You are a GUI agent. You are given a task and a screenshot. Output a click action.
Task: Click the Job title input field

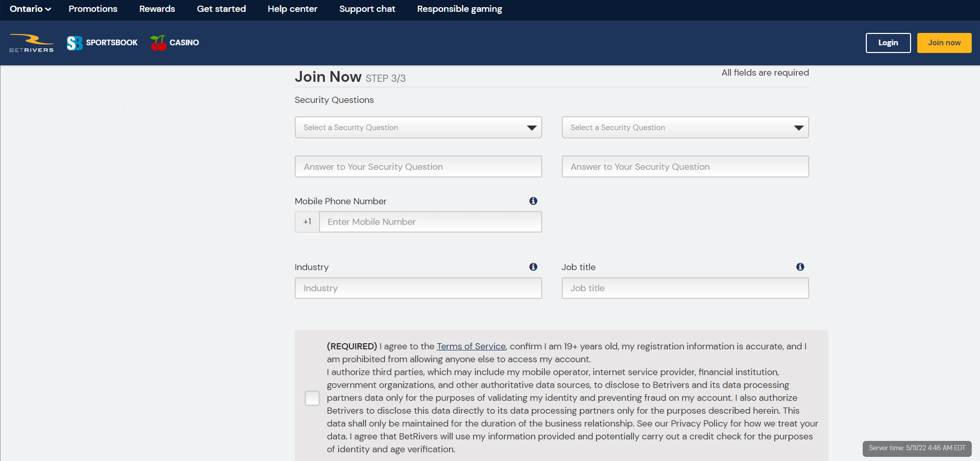[x=685, y=288]
